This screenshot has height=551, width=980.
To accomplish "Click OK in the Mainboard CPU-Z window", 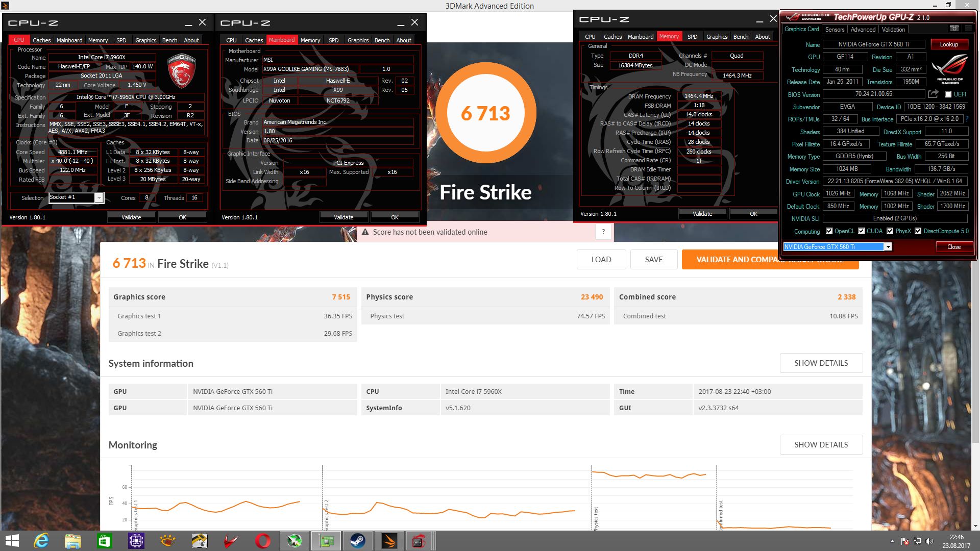I will [x=395, y=217].
